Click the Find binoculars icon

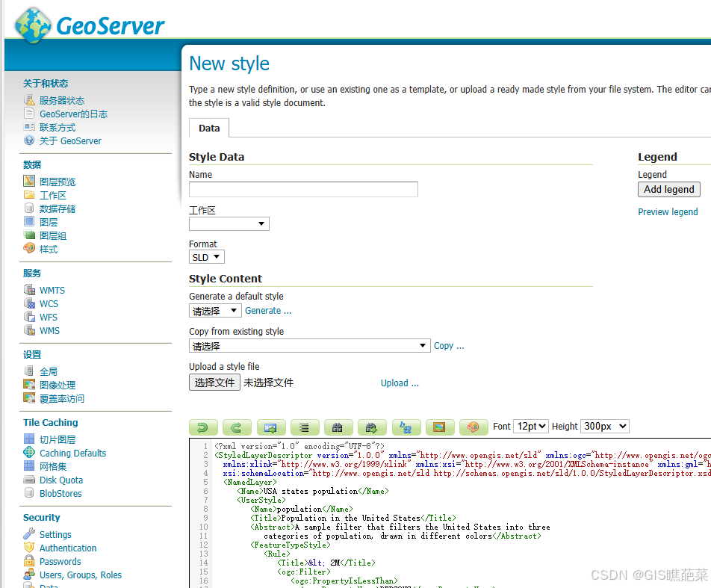(338, 427)
